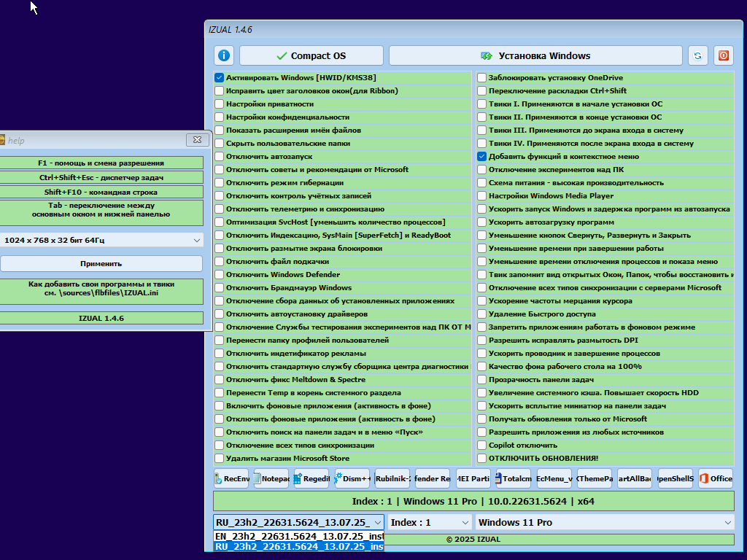Screen dimensions: 747x560
Task: Check Прозрачность панели задач
Action: tap(481, 379)
